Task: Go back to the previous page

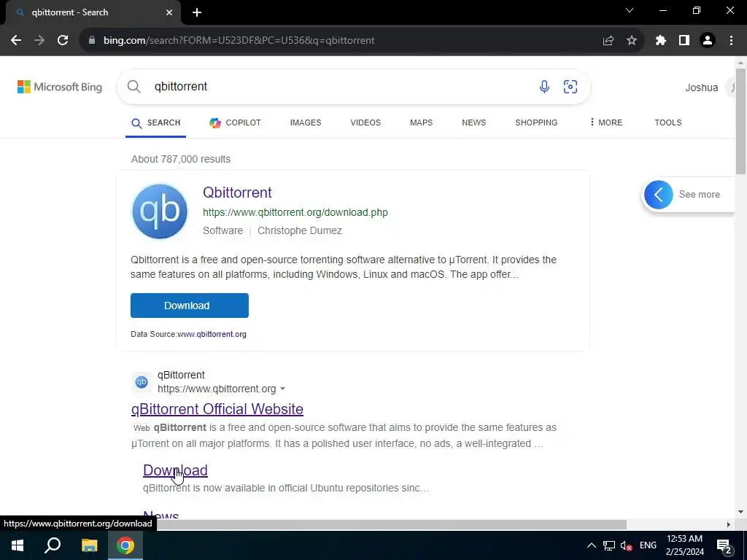Action: (x=16, y=41)
